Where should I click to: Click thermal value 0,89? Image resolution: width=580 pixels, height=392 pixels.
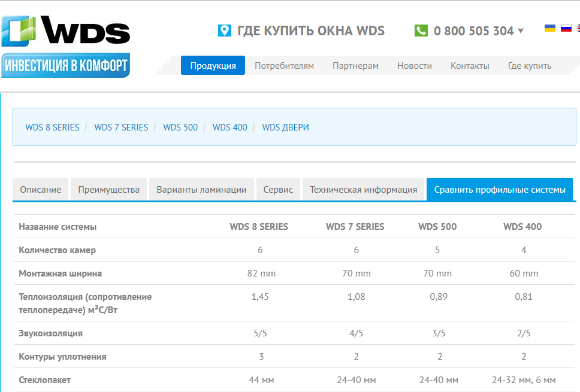(x=439, y=297)
